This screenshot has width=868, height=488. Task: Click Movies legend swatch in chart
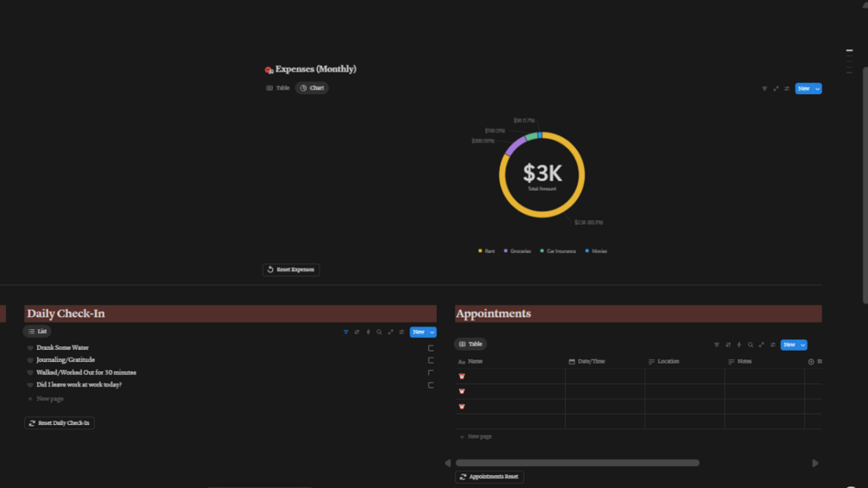(586, 250)
